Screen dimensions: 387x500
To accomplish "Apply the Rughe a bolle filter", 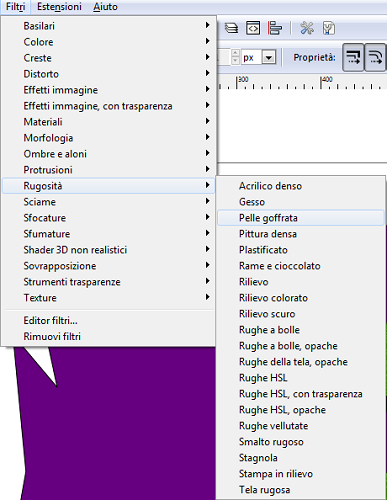I will [x=301, y=330].
